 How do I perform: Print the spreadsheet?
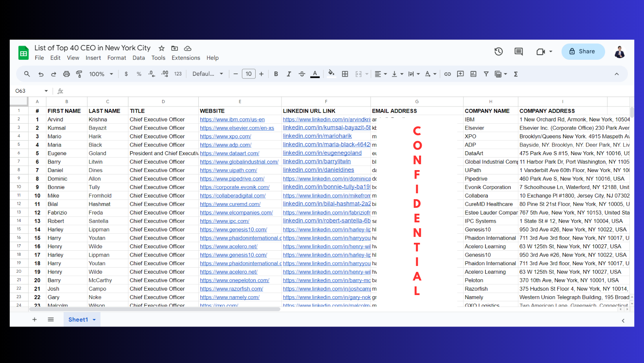(66, 74)
